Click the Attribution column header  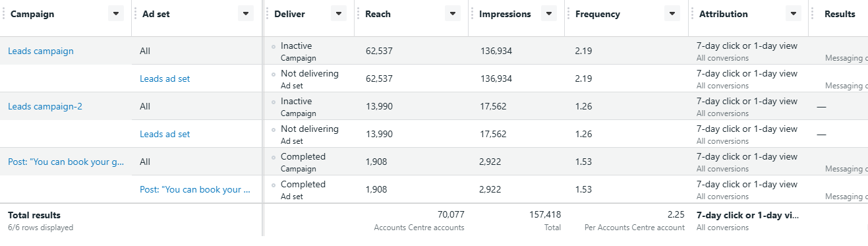point(724,14)
